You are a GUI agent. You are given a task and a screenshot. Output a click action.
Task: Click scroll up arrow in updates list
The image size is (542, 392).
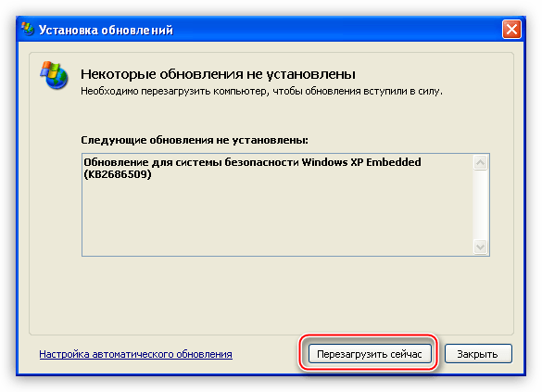480,162
